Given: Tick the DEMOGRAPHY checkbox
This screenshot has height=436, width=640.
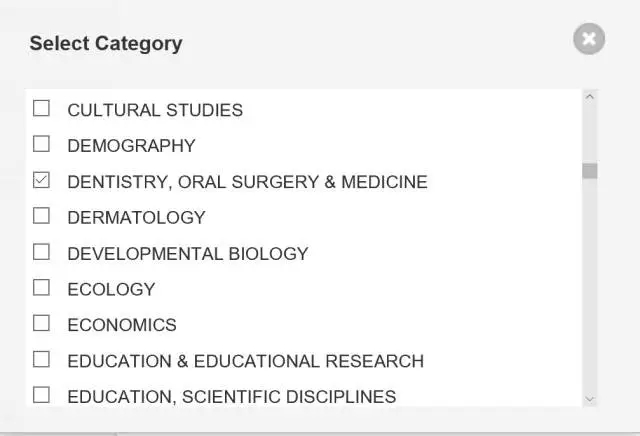Looking at the screenshot, I should (x=41, y=144).
